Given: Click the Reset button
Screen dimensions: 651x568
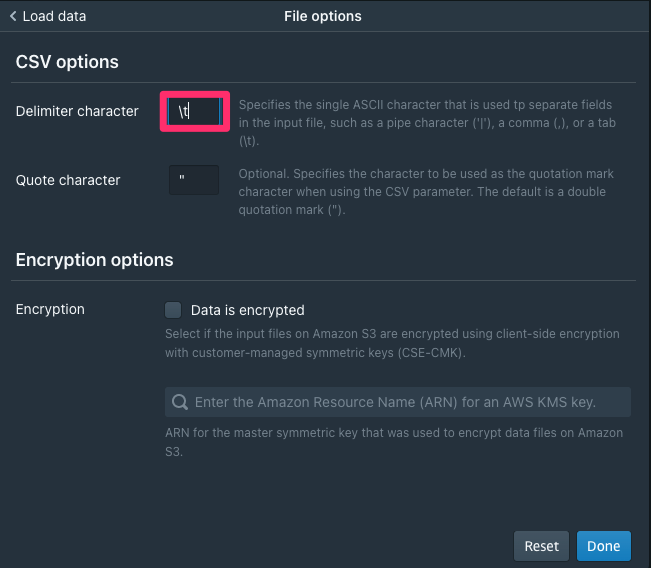Looking at the screenshot, I should pos(541,546).
